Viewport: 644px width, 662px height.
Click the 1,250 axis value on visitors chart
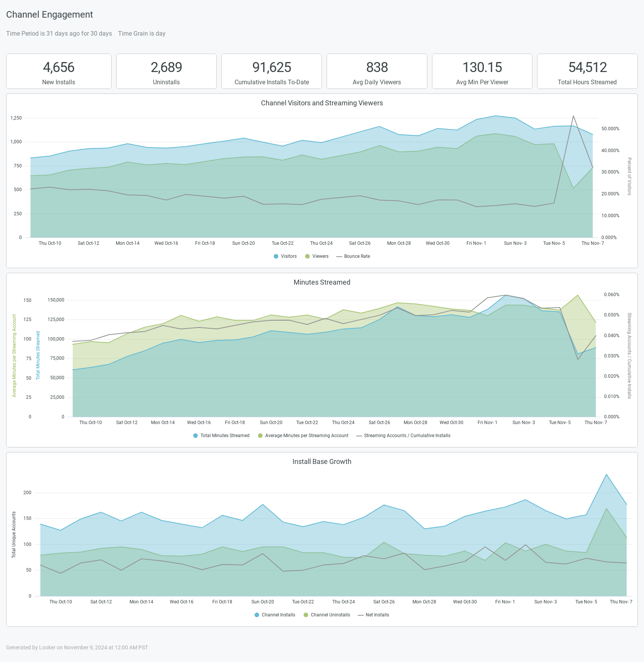pyautogui.click(x=16, y=118)
